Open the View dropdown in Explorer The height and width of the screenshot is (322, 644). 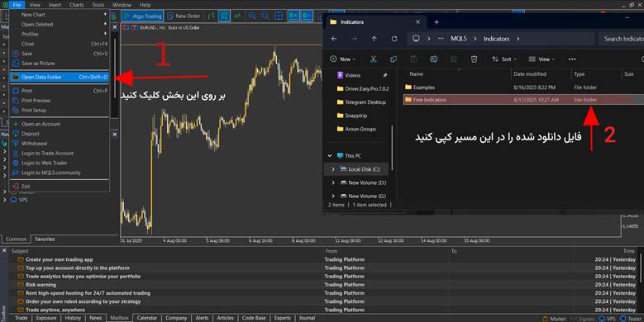[x=542, y=59]
